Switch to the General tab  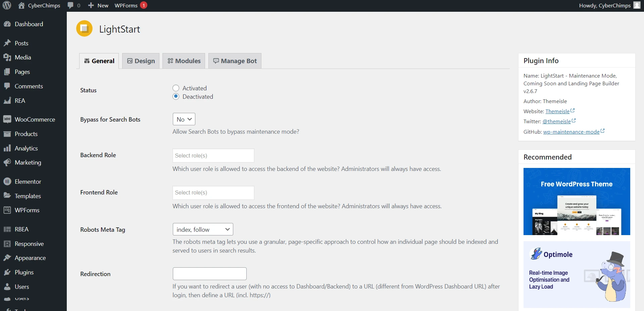click(x=99, y=61)
